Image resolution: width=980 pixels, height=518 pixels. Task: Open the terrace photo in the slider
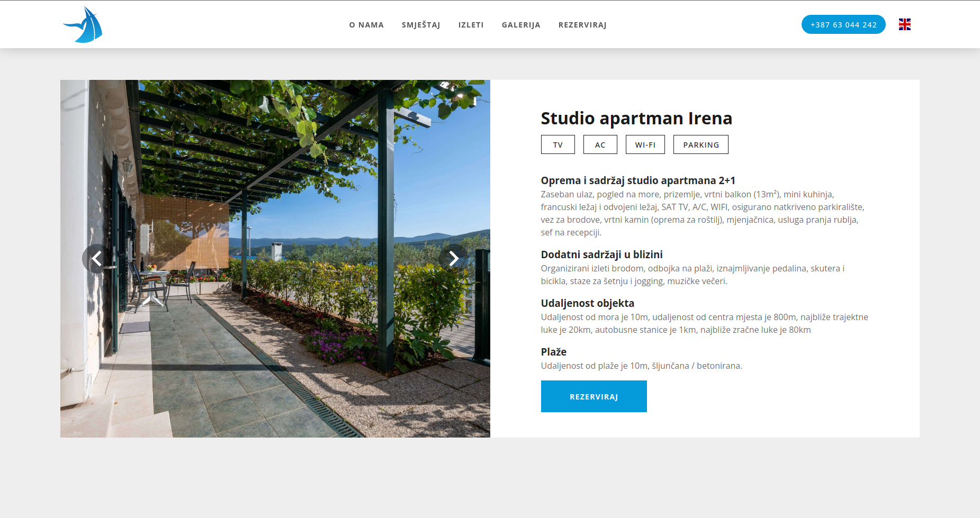[275, 259]
